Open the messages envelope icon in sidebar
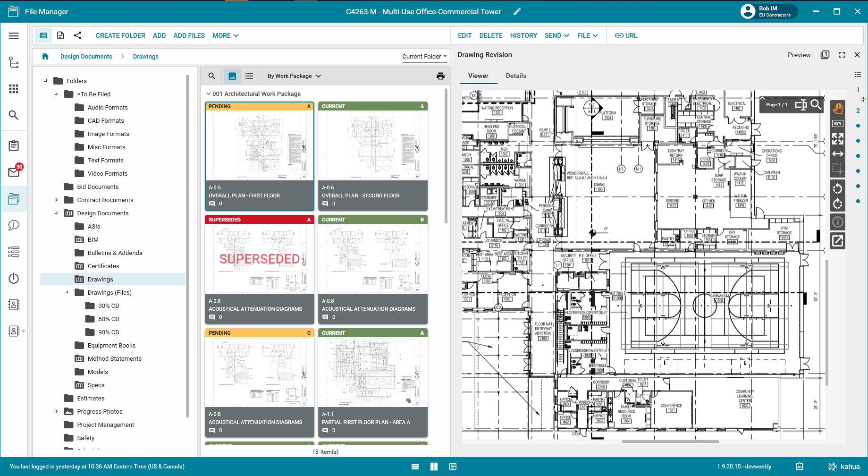Image resolution: width=868 pixels, height=476 pixels. tap(14, 172)
